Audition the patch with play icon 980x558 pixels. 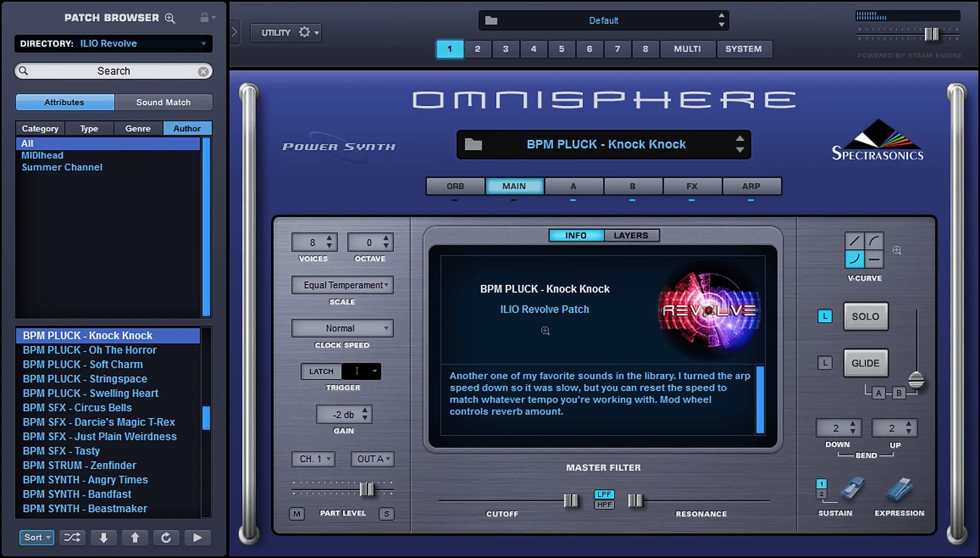(198, 537)
